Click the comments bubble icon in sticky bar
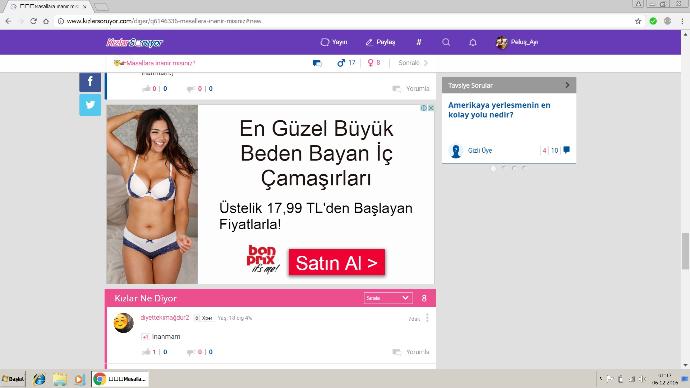This screenshot has height=388, width=690. click(x=317, y=63)
